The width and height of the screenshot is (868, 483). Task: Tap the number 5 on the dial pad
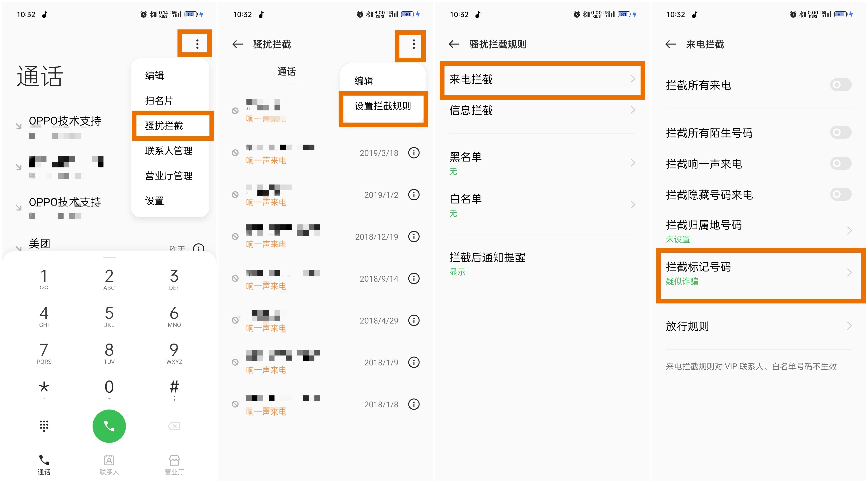tap(109, 313)
